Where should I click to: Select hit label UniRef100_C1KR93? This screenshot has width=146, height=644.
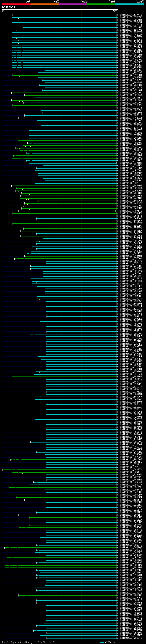131,80
